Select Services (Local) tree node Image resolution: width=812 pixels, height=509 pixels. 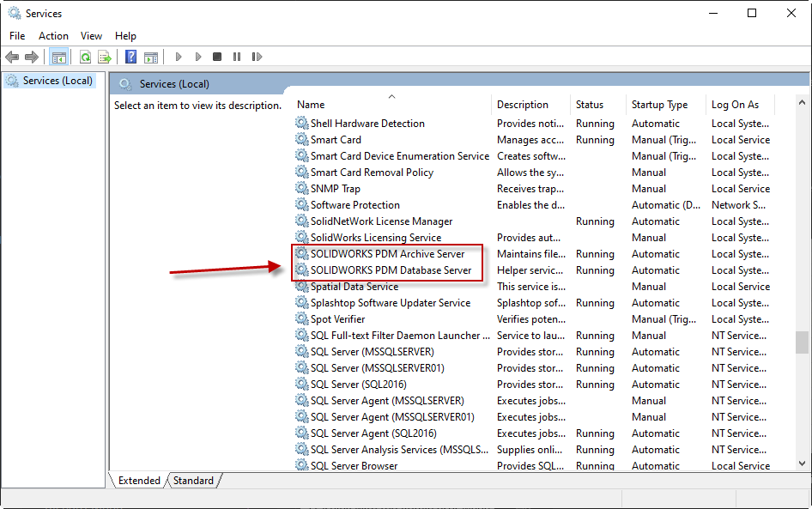tap(51, 81)
